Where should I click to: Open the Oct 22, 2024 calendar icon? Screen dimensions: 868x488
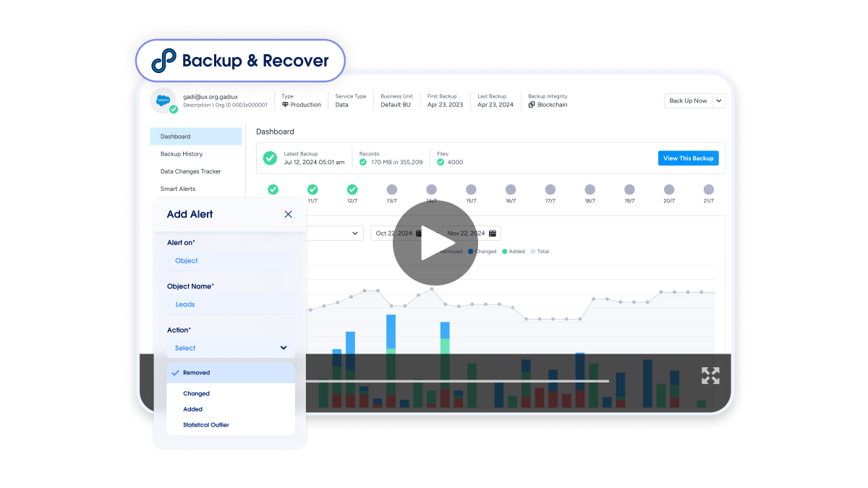click(x=419, y=234)
